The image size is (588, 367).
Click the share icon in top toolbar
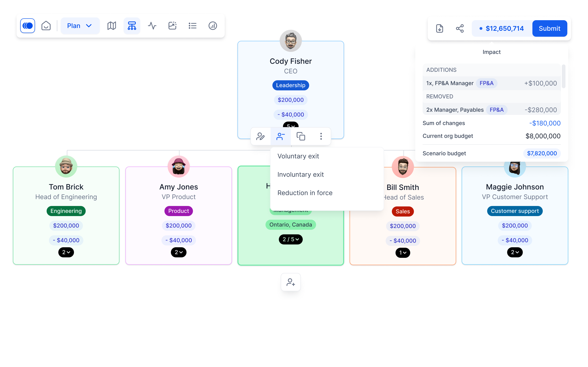click(460, 28)
